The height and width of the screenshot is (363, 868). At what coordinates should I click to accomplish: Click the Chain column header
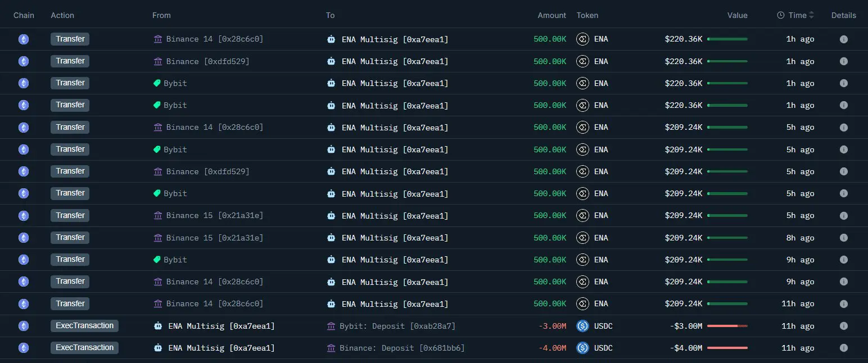click(x=24, y=15)
